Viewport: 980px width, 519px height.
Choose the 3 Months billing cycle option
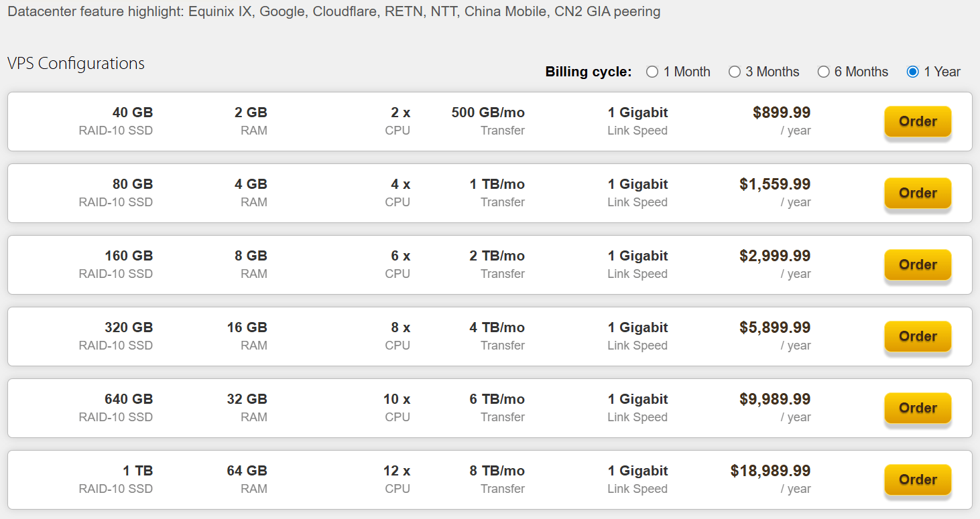(735, 72)
